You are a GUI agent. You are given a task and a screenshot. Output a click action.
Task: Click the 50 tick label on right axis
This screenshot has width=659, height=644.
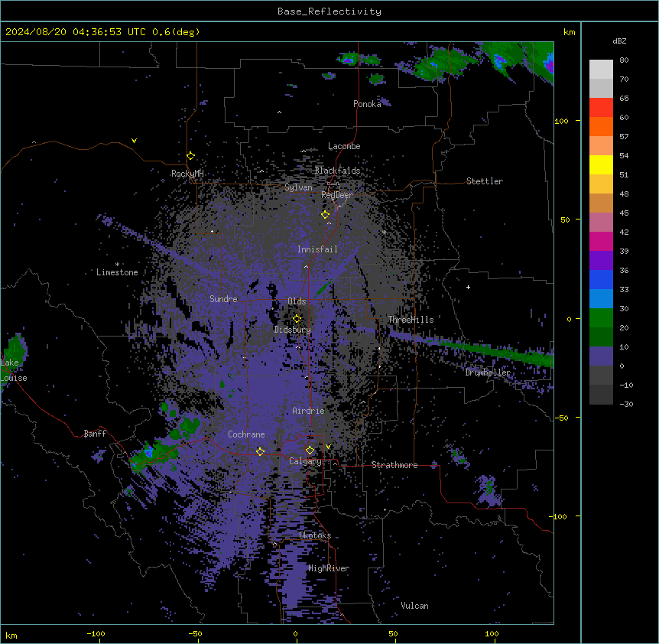[565, 220]
